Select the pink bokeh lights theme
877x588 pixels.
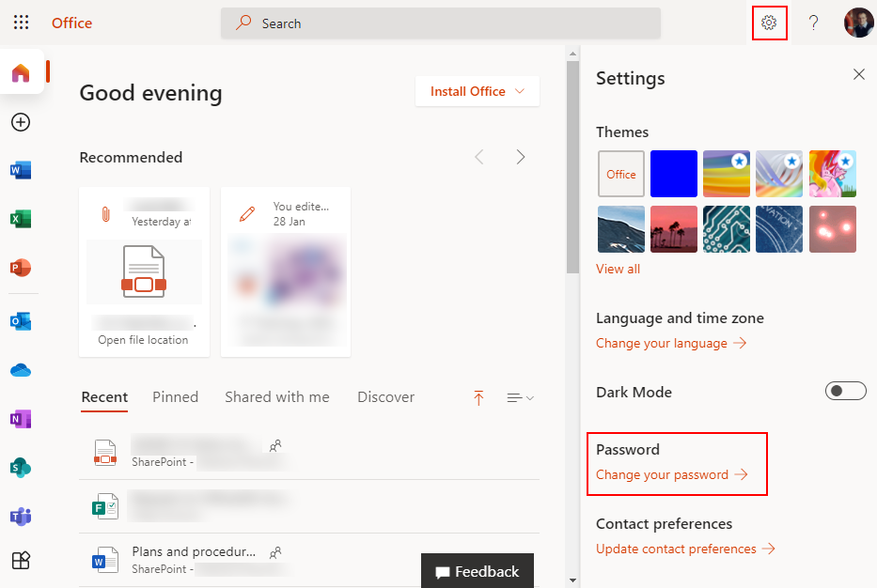pos(833,229)
